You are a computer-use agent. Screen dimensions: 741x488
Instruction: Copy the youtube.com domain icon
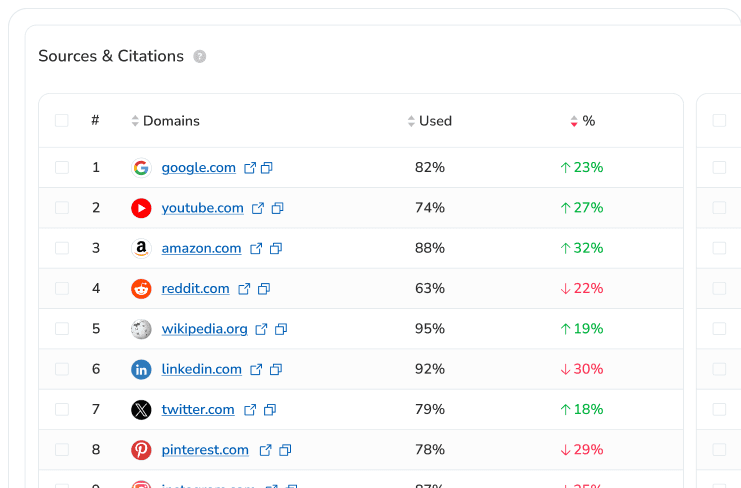coord(278,208)
